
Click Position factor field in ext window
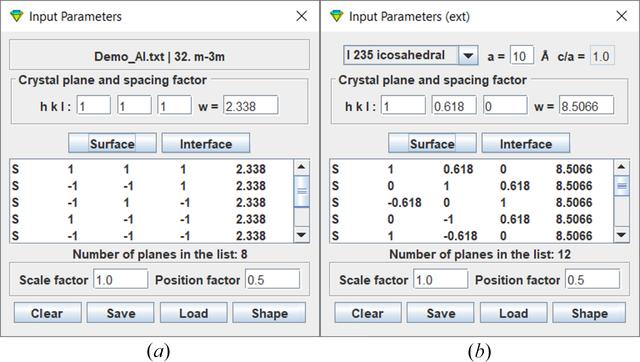click(593, 280)
